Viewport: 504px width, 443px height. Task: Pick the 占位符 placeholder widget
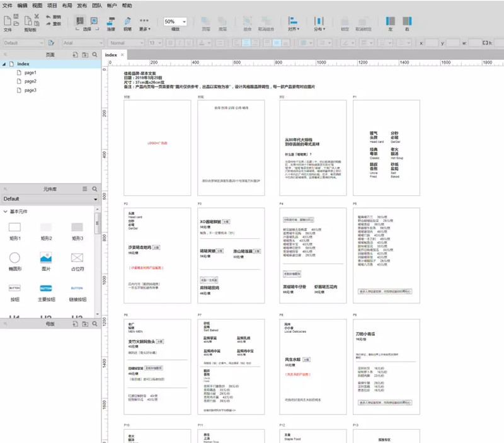click(77, 258)
